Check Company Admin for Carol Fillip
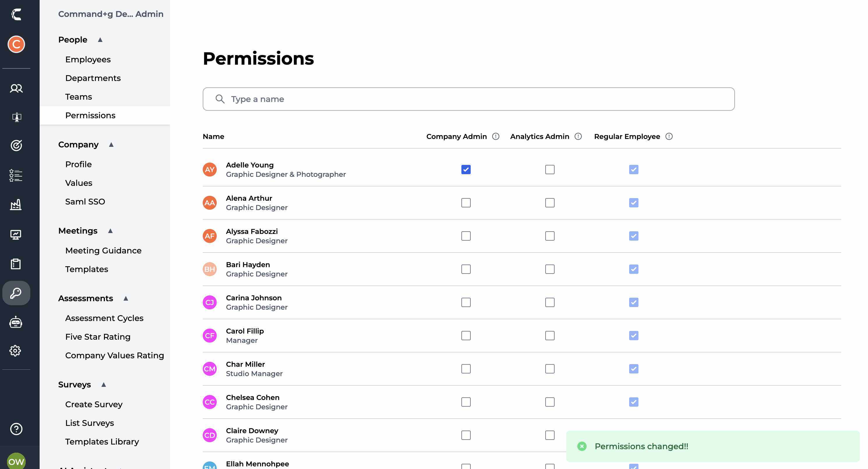The image size is (868, 469). [x=466, y=336]
